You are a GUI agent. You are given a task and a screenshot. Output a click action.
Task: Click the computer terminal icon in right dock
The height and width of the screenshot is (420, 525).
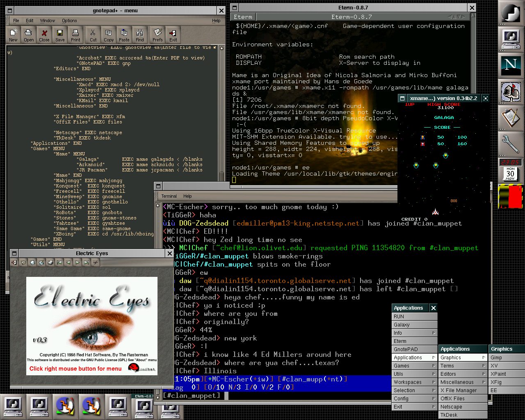pyautogui.click(x=511, y=39)
